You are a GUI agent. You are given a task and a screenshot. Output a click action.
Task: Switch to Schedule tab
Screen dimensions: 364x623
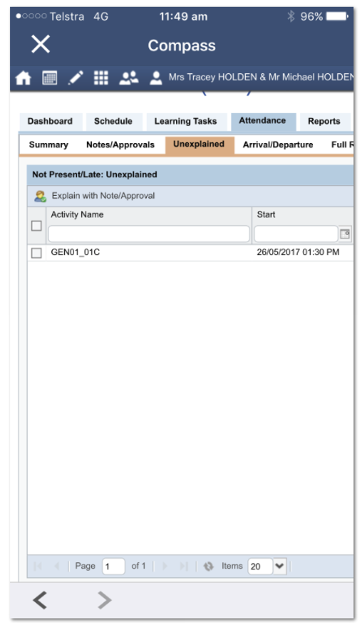point(113,121)
